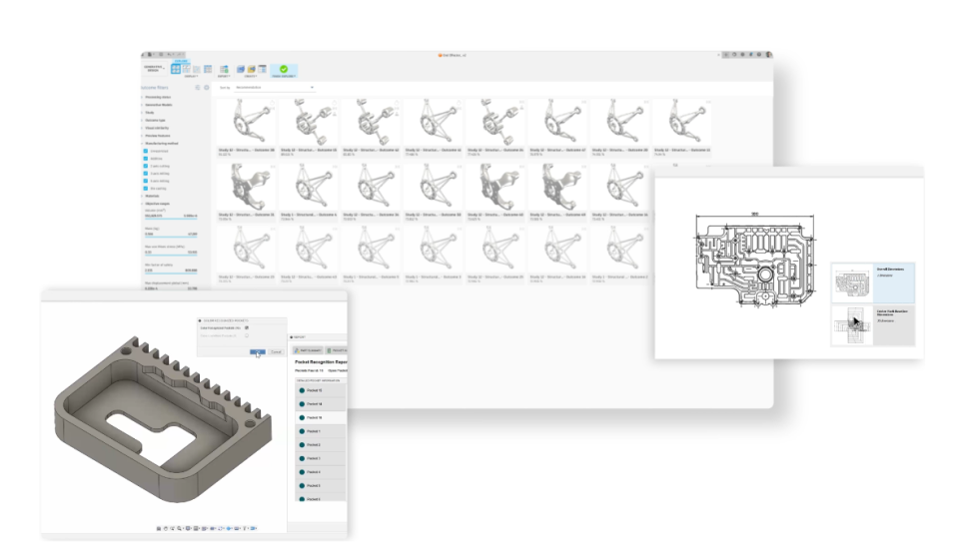Click the zoom icon in bottom navigation bar

(x=179, y=527)
